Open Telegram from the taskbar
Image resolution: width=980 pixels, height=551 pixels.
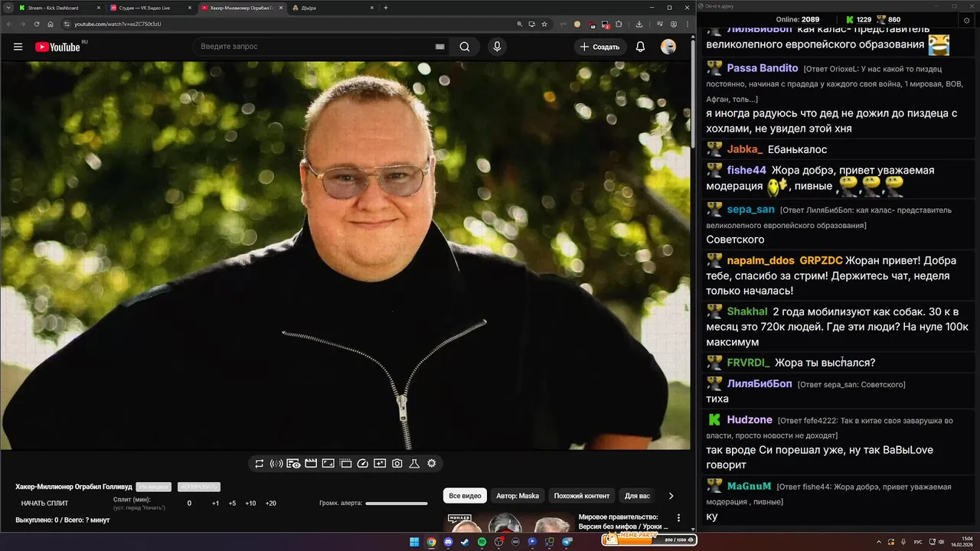pos(567,542)
